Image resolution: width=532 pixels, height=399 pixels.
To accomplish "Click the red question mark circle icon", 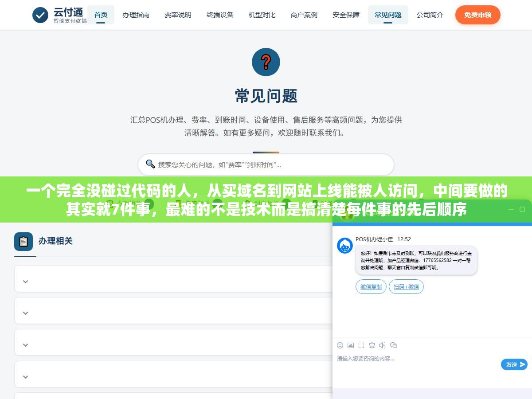I will (266, 62).
